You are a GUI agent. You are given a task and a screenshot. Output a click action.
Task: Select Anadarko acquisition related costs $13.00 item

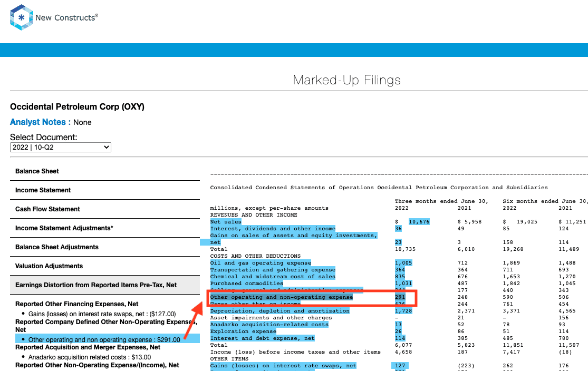[90, 357]
